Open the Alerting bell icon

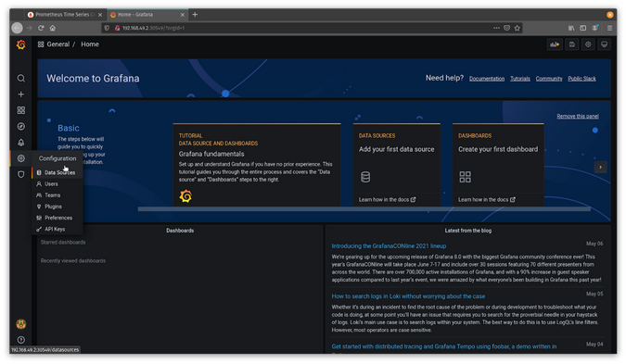tap(21, 143)
